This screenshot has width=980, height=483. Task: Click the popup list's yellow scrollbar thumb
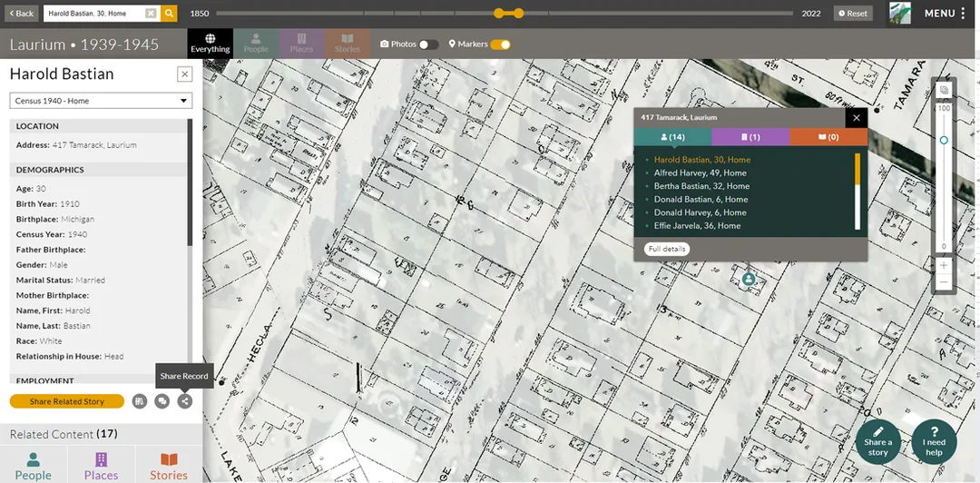tap(857, 169)
